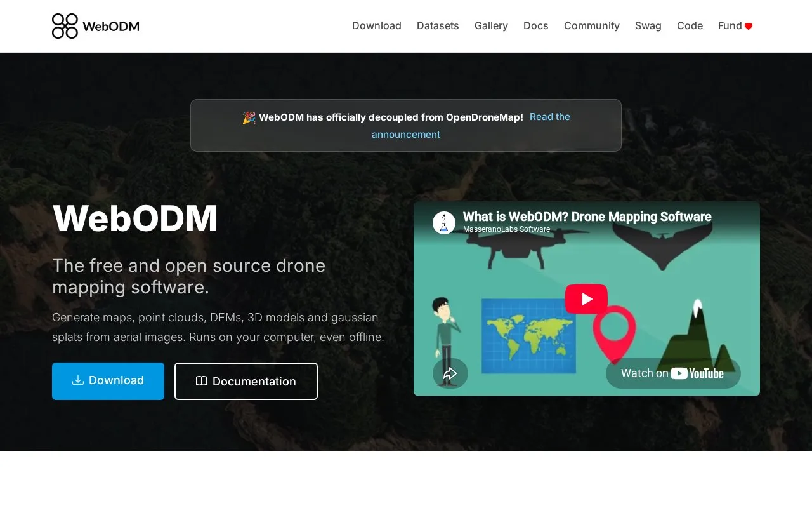Open the Documentation outlined button
This screenshot has width=812, height=508.
pyautogui.click(x=246, y=381)
